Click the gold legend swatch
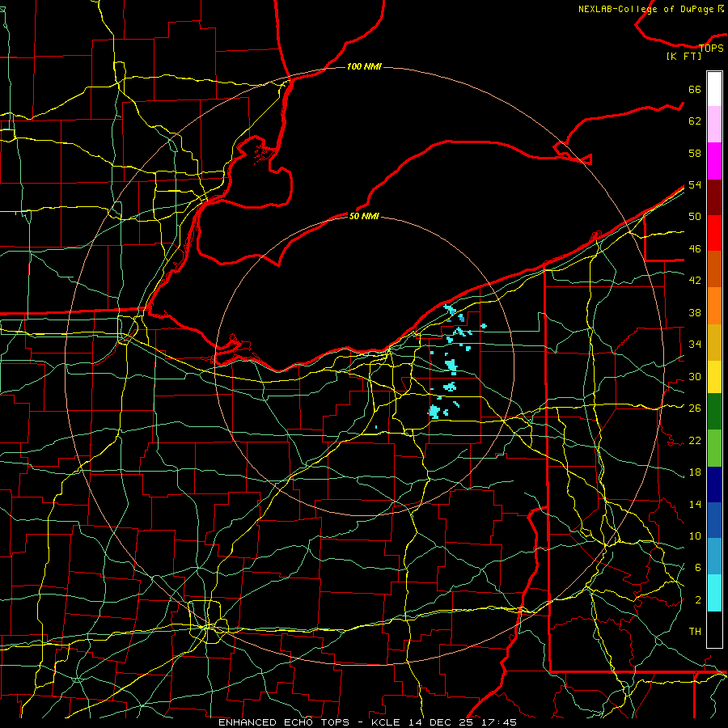The width and height of the screenshot is (728, 728). (714, 342)
